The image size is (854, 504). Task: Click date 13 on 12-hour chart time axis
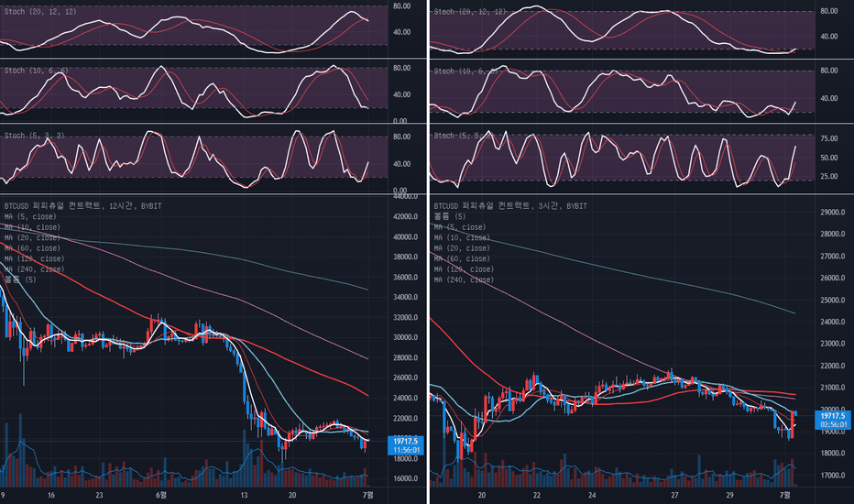[243, 495]
